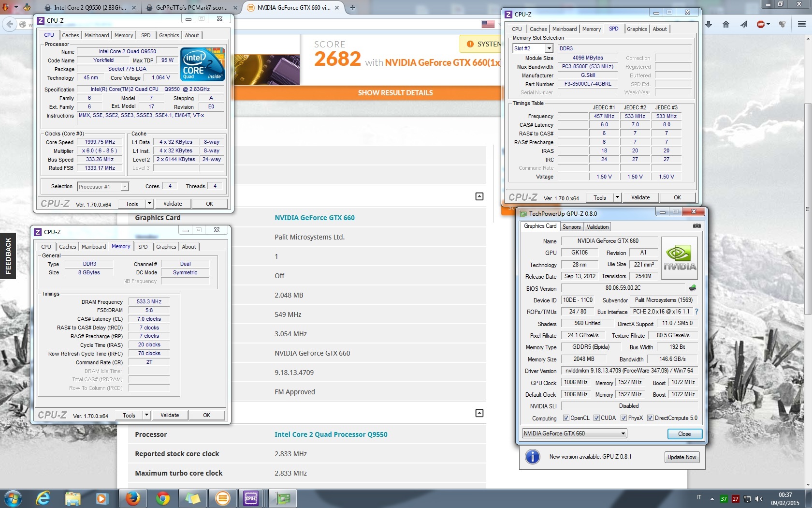Click grey three-circles extension icon in Firefox toolbar
812x508 pixels.
point(783,24)
